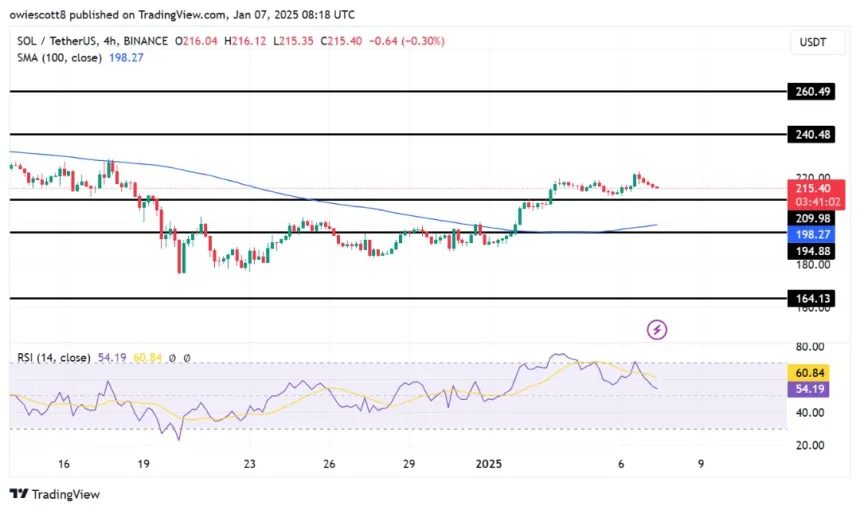Screen dimensions: 860x510
Task: Select the SMA (100, close) indicator legend
Action: 57,57
